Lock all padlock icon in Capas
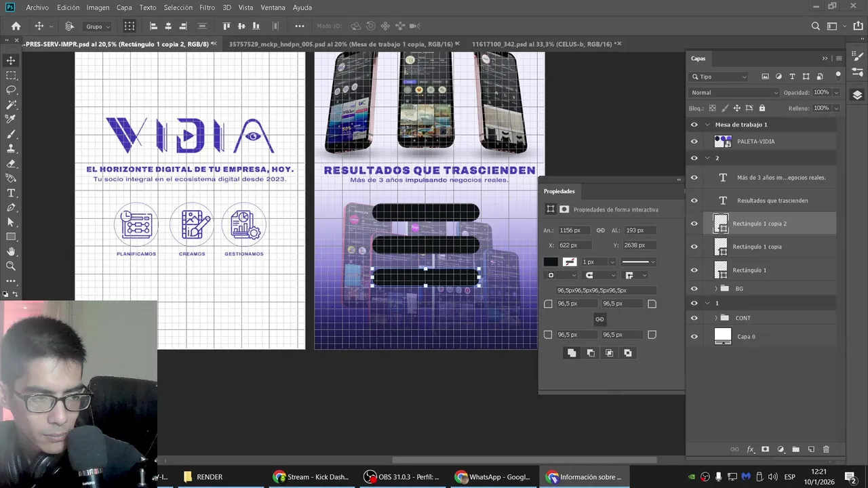The height and width of the screenshot is (488, 868). pos(762,108)
